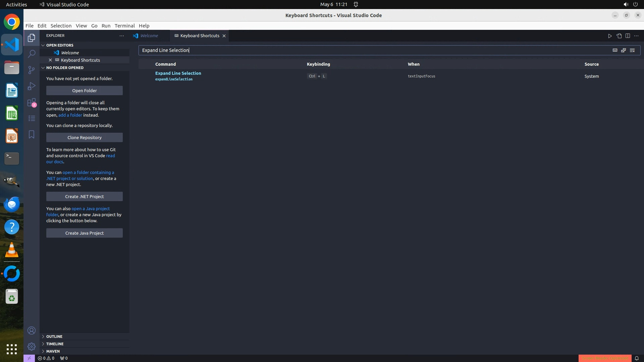Image resolution: width=644 pixels, height=362 pixels.
Task: Toggle Record Keys in search box
Action: (615, 50)
